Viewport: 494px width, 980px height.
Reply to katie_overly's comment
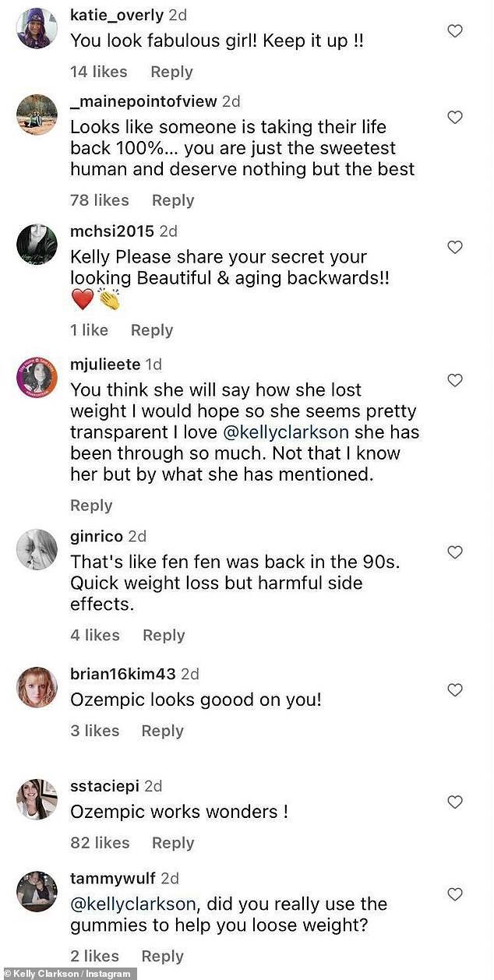(x=171, y=72)
